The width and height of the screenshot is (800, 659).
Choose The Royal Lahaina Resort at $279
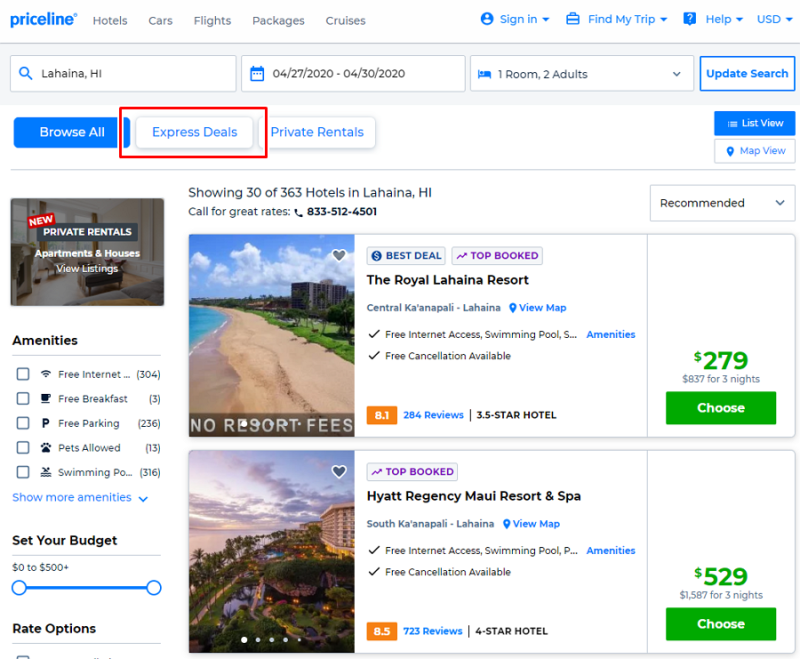720,408
